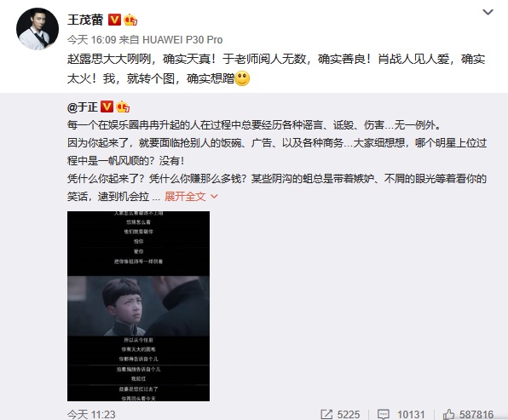This screenshot has height=420, width=508.
Task: Open original post timestamp 今天 11:23
Action: 91,414
